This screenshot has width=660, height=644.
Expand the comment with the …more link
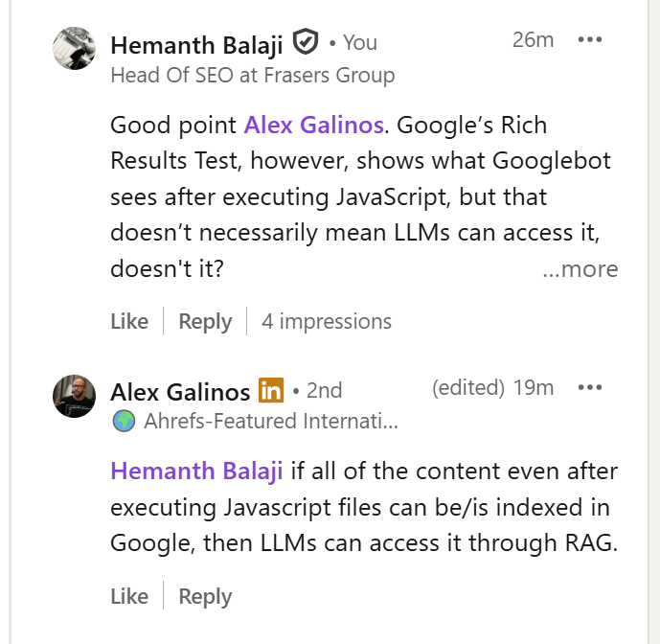point(580,269)
